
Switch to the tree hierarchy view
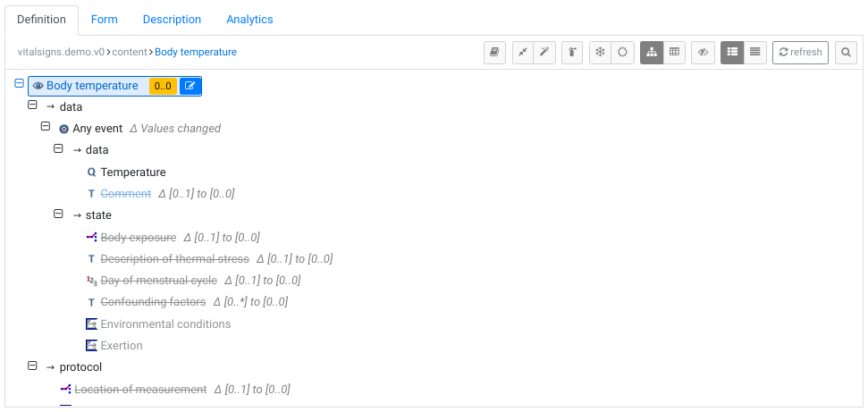click(652, 53)
